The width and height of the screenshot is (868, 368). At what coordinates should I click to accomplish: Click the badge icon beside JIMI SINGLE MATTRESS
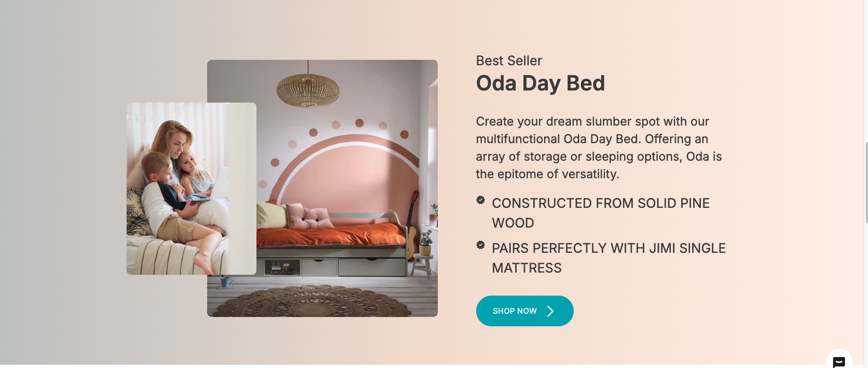481,245
